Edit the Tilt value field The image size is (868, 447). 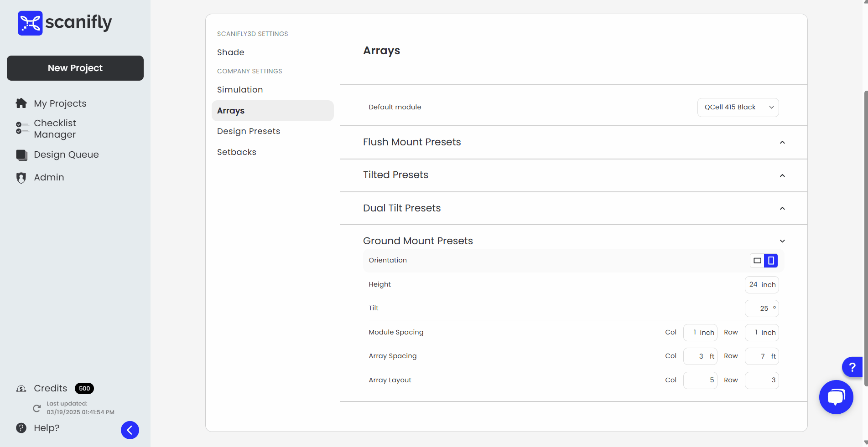[x=761, y=308]
